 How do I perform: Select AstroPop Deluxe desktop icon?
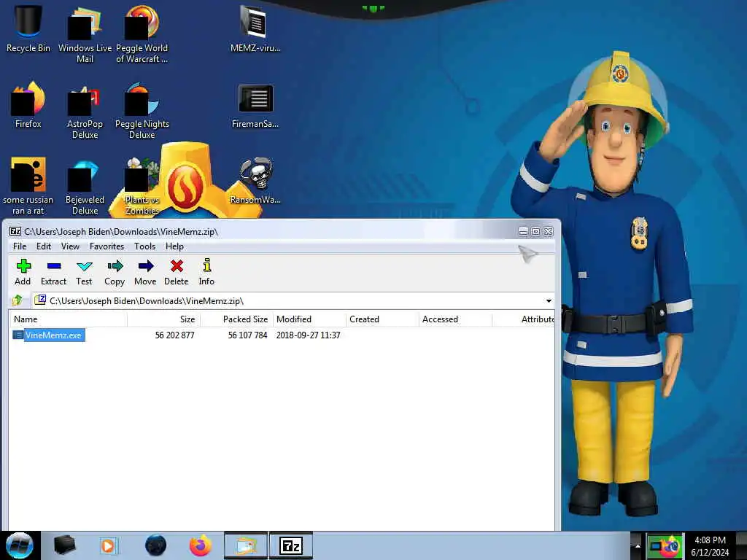[x=85, y=111]
